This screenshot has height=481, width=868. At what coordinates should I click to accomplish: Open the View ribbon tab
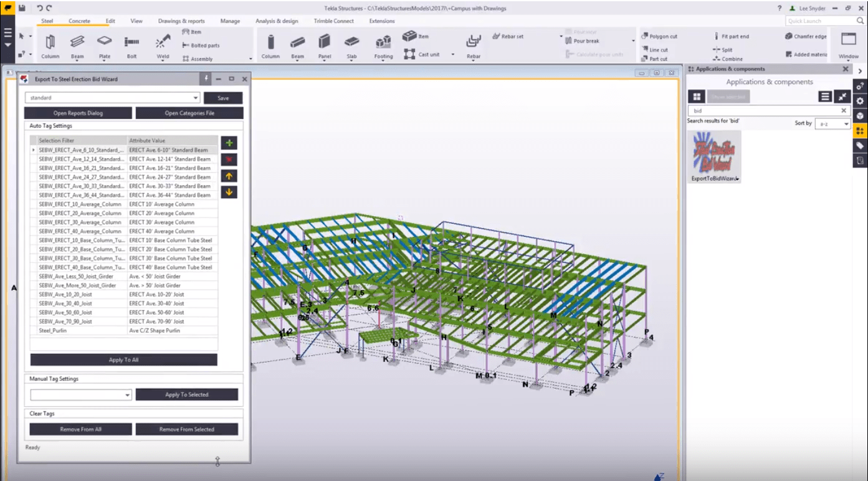click(x=136, y=21)
